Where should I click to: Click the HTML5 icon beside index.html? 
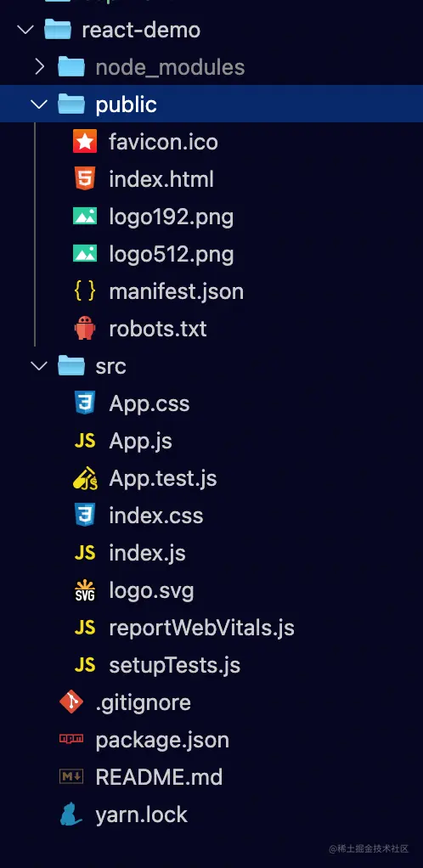click(85, 179)
